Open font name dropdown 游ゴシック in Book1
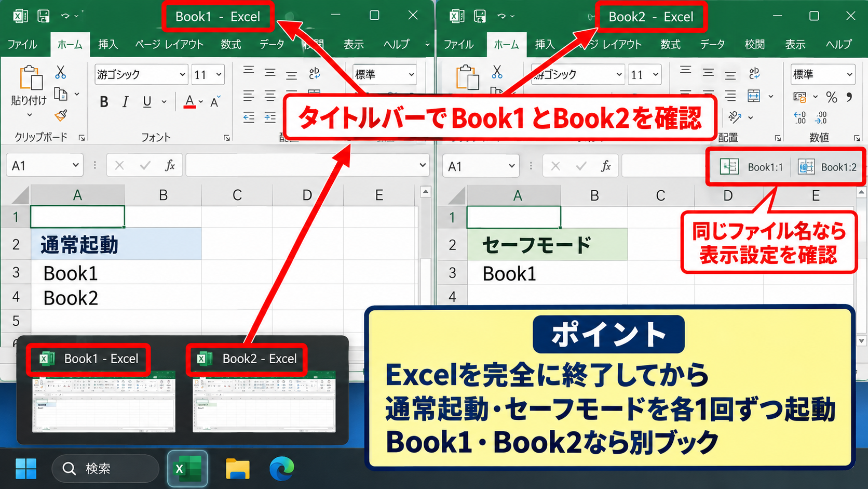 pyautogui.click(x=182, y=75)
